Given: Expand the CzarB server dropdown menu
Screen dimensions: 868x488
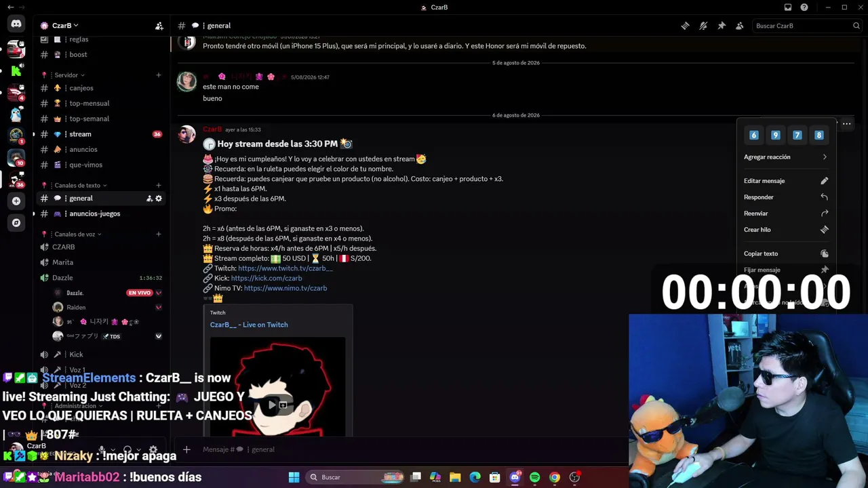Looking at the screenshot, I should (x=65, y=26).
